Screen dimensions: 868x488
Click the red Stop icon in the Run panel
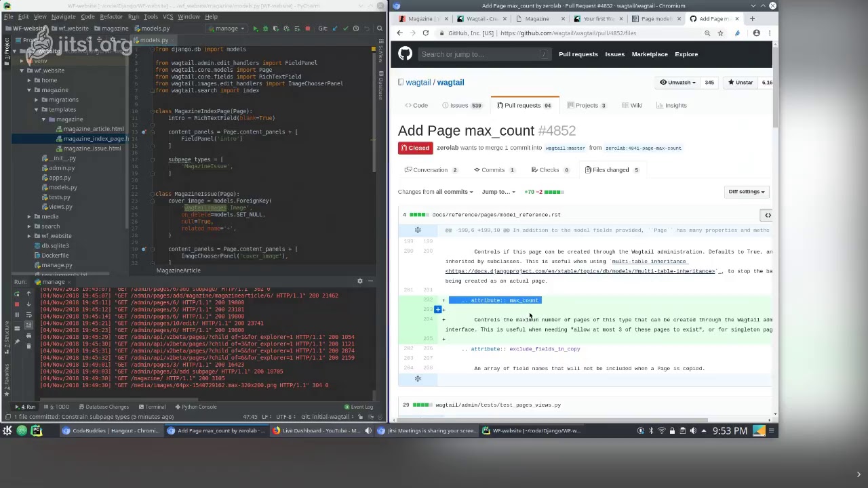[x=17, y=304]
